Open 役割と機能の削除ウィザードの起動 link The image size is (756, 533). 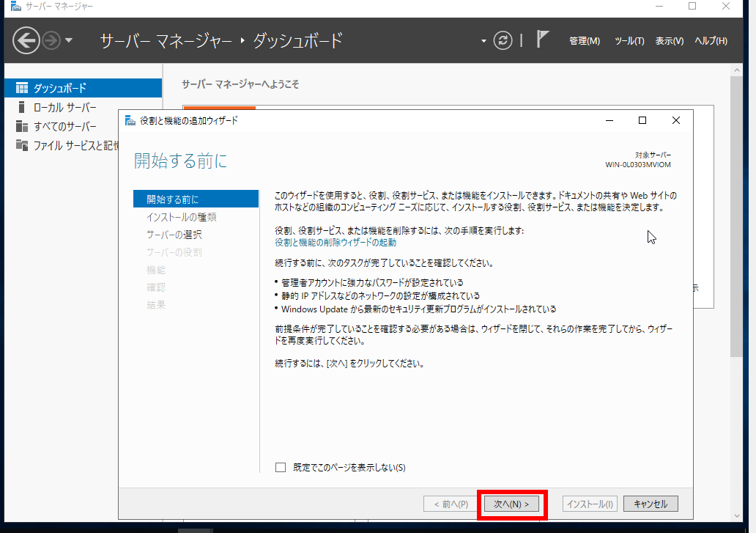(x=335, y=242)
